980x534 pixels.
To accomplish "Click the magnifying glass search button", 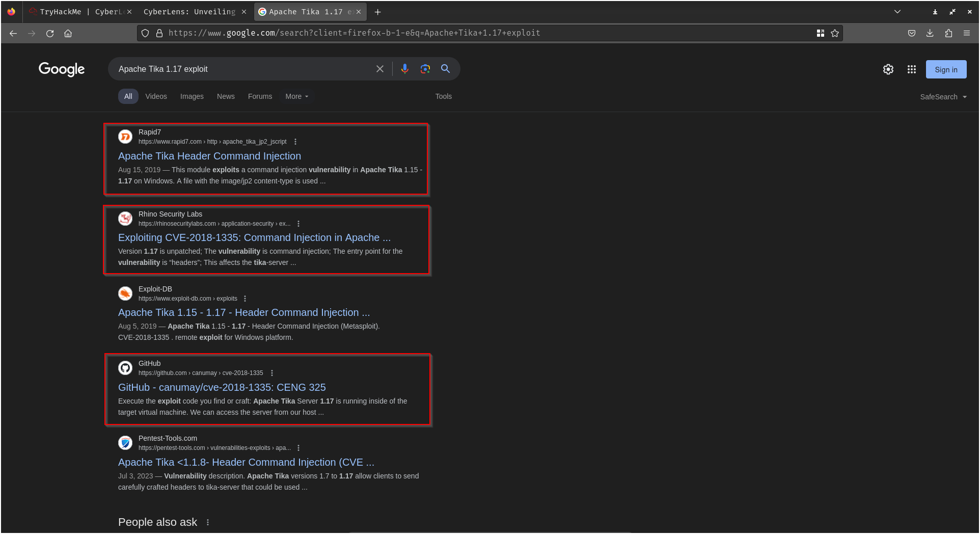I will coord(445,69).
